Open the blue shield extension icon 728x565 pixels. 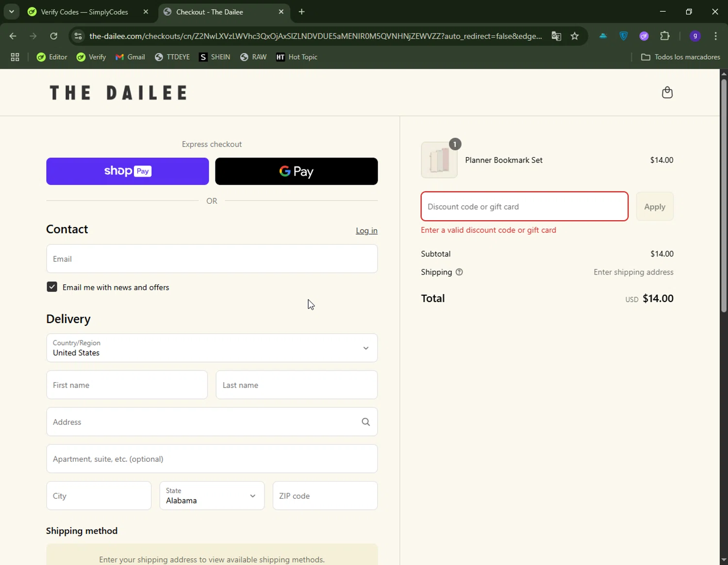tap(624, 36)
